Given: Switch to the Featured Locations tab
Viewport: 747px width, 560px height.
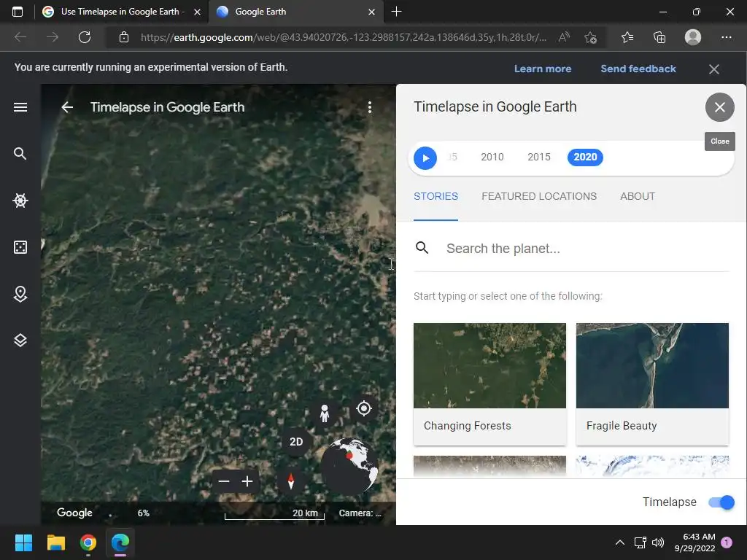Looking at the screenshot, I should pos(539,196).
